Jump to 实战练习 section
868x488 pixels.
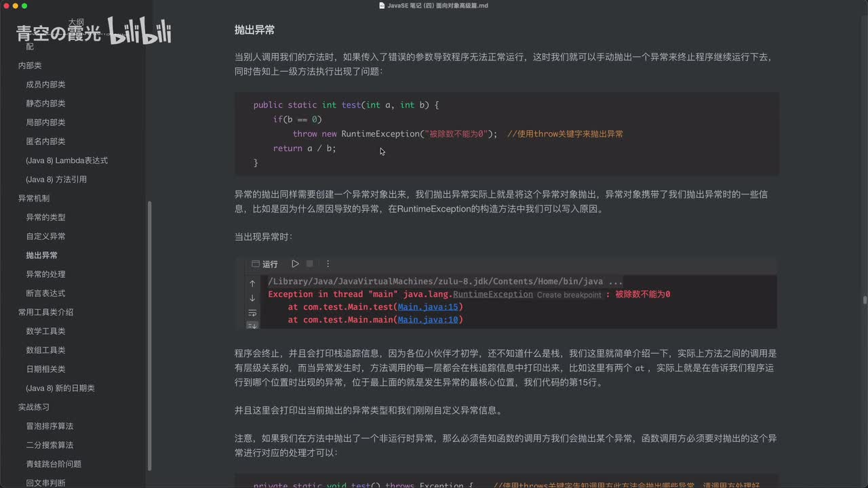(x=34, y=407)
